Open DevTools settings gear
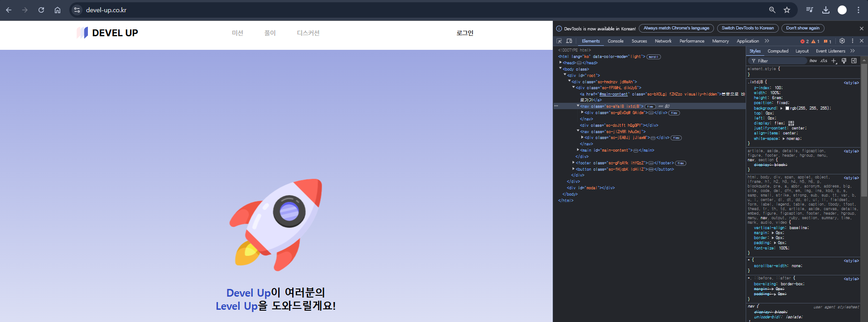 (842, 41)
